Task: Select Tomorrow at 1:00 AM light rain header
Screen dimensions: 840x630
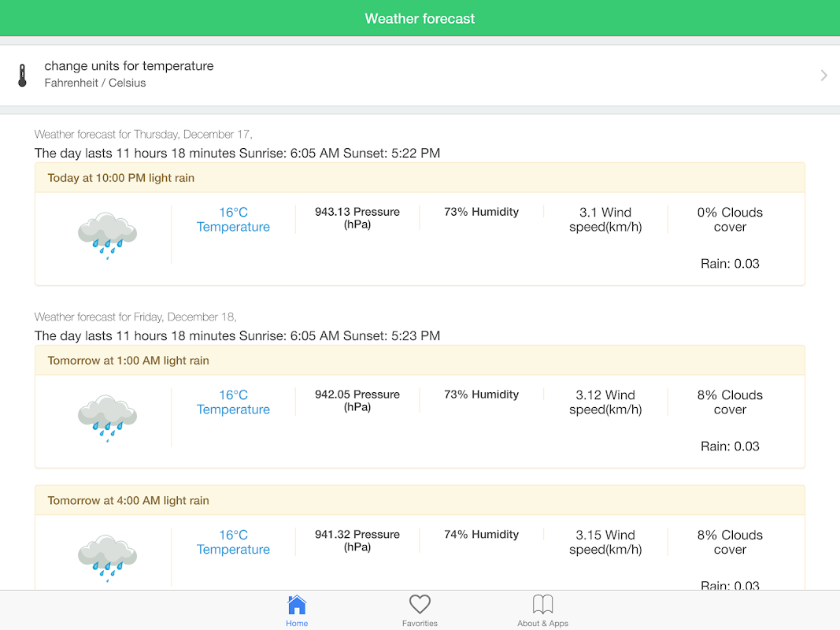Action: point(128,361)
